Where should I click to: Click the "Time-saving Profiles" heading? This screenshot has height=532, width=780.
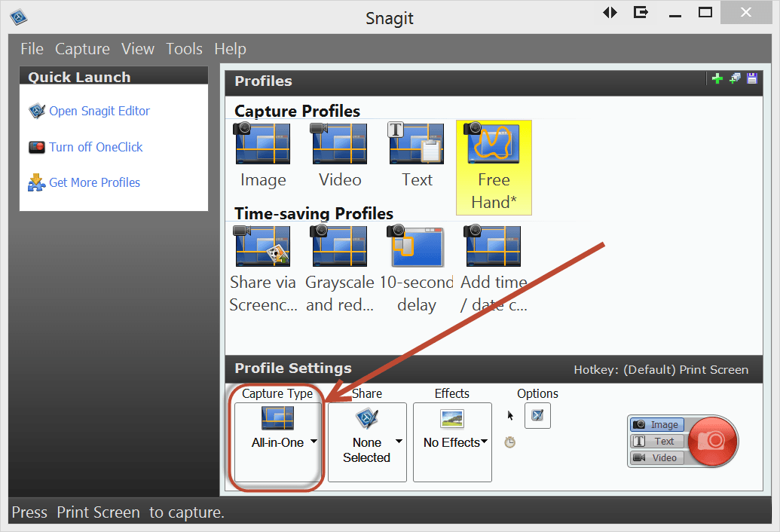[314, 213]
